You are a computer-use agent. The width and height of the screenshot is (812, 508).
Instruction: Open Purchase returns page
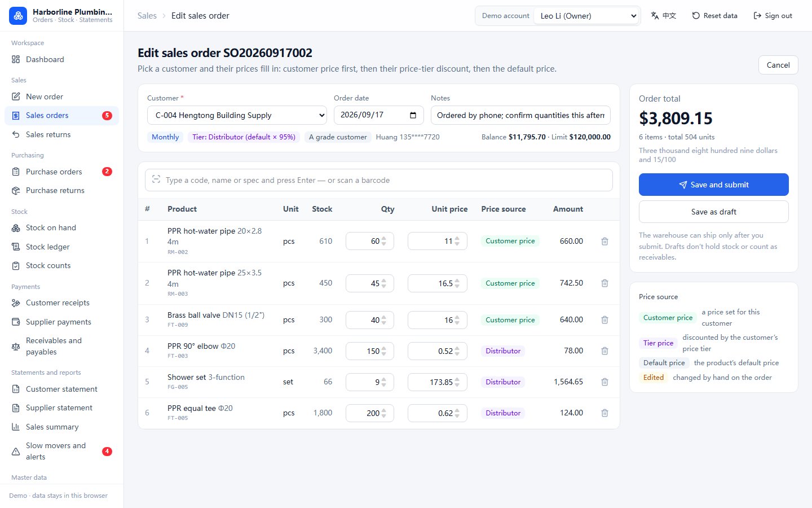click(x=61, y=191)
